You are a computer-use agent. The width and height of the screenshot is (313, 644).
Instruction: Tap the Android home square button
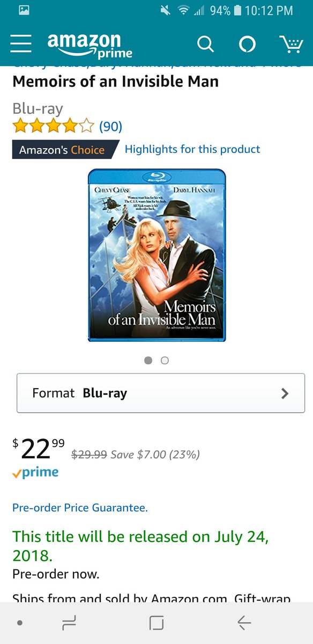156,623
